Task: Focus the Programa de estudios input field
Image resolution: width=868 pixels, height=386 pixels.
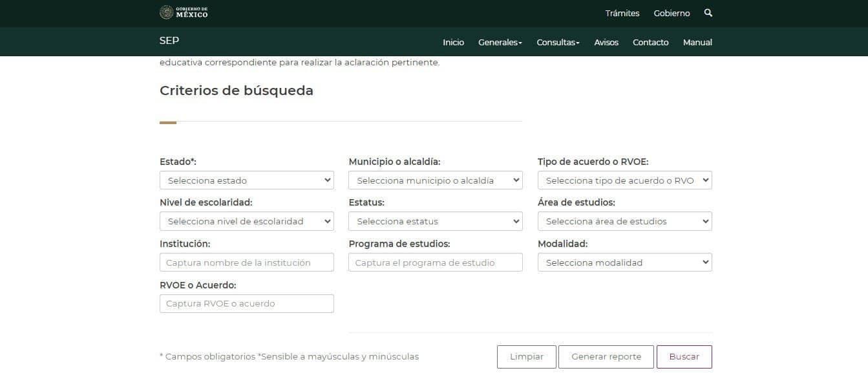Action: coord(436,263)
